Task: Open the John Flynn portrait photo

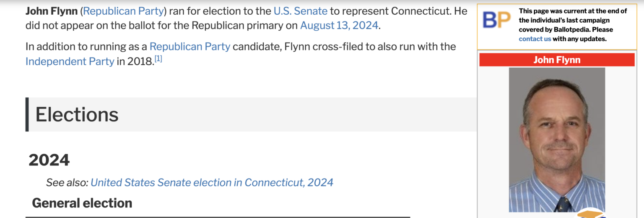Action: tap(557, 139)
